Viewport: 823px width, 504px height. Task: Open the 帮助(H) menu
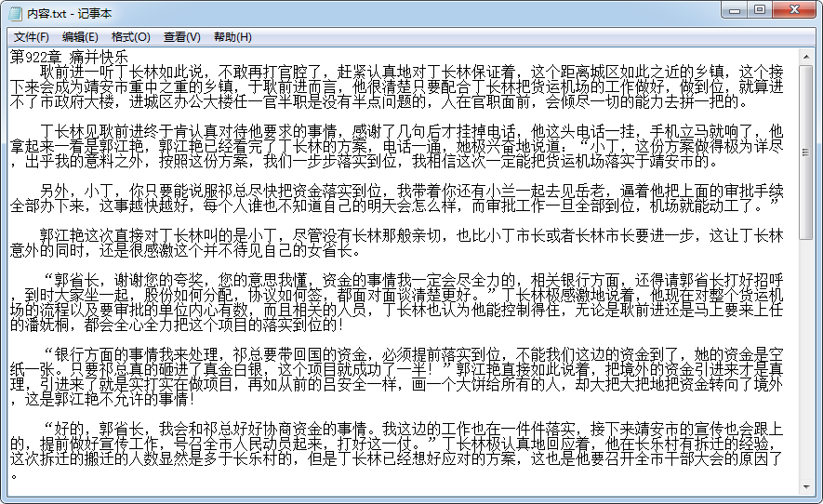[232, 37]
